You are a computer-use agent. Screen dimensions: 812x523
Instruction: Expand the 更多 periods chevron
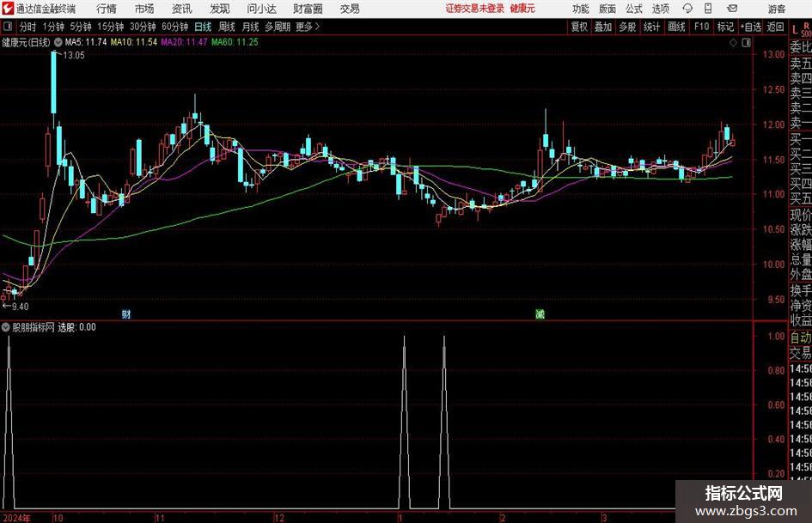point(308,27)
